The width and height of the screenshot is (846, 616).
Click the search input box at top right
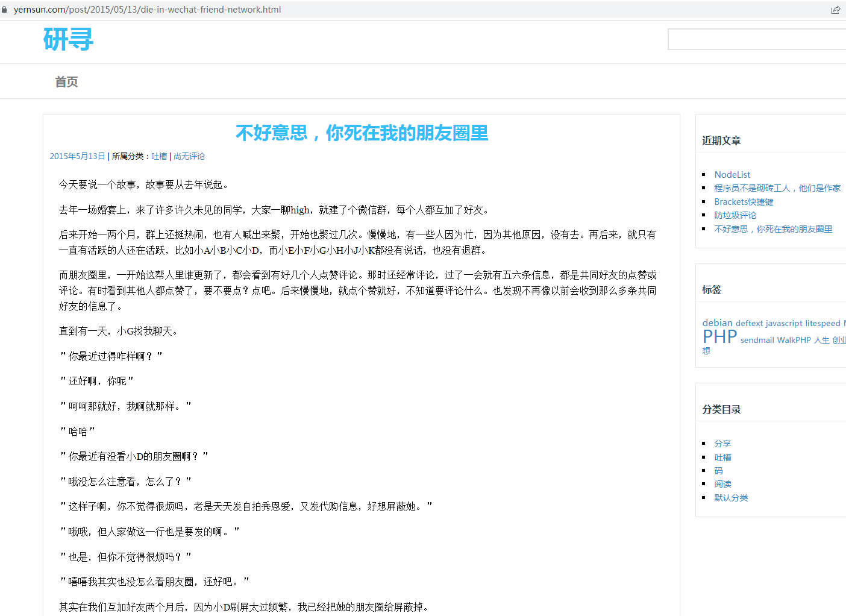[x=756, y=39]
